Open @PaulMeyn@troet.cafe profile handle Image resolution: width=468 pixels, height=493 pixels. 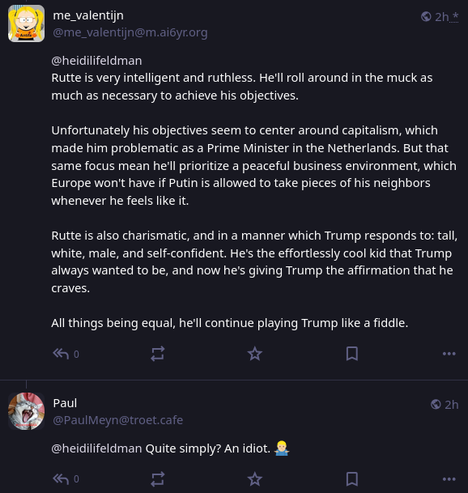tap(118, 420)
